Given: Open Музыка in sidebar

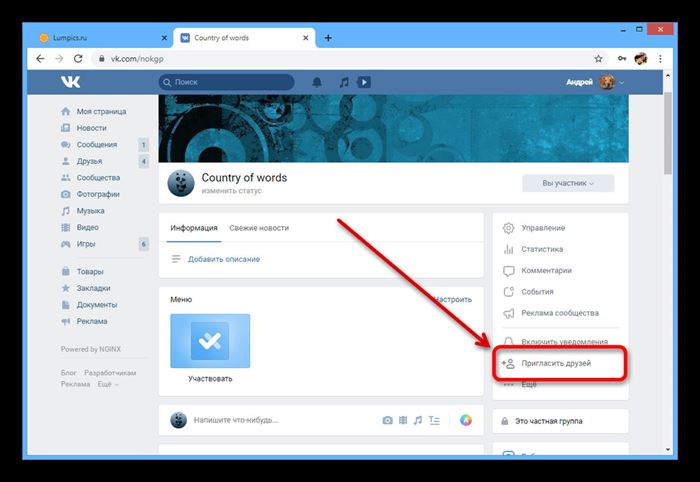Looking at the screenshot, I should [x=91, y=211].
